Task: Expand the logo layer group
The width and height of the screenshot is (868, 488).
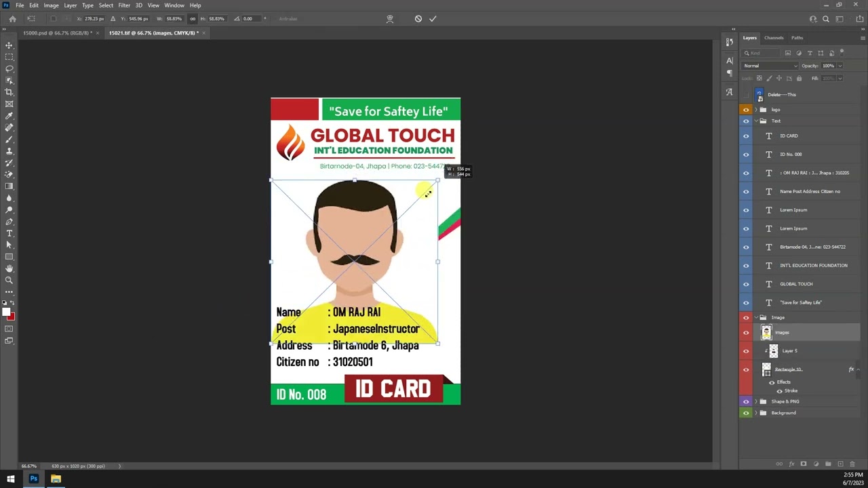Action: [x=756, y=110]
